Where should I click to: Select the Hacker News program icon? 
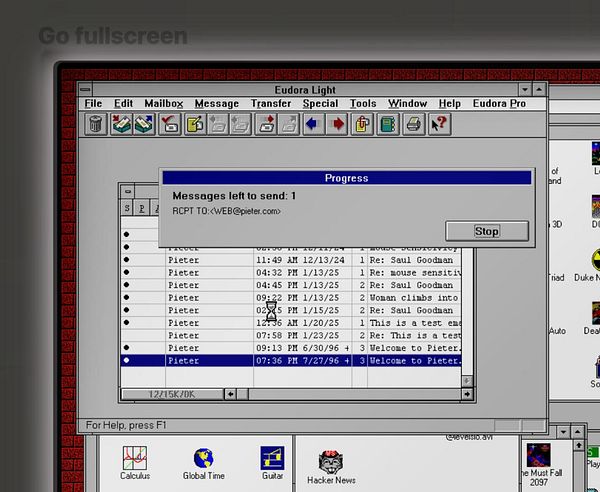[x=331, y=467]
